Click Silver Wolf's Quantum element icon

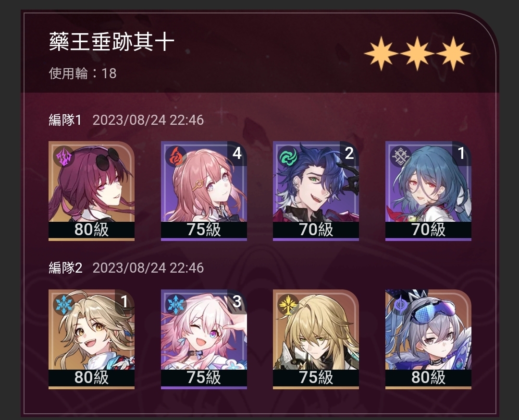400,304
